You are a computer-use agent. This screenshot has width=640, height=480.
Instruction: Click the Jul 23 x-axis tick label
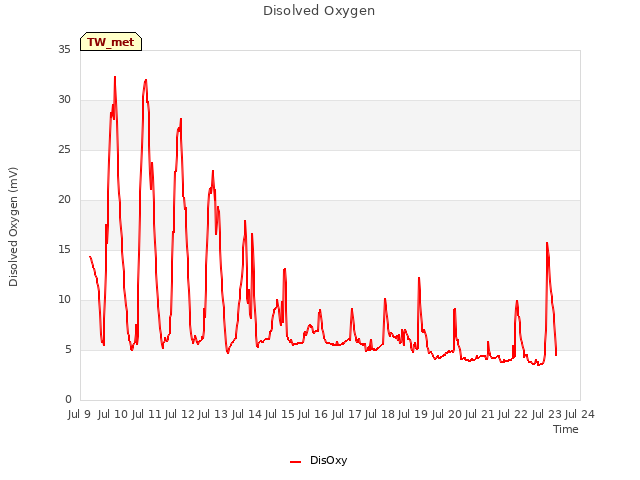click(547, 414)
